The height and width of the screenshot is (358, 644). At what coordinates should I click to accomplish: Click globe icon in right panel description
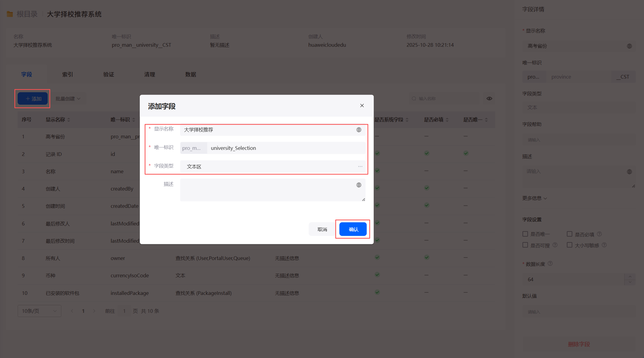629,172
